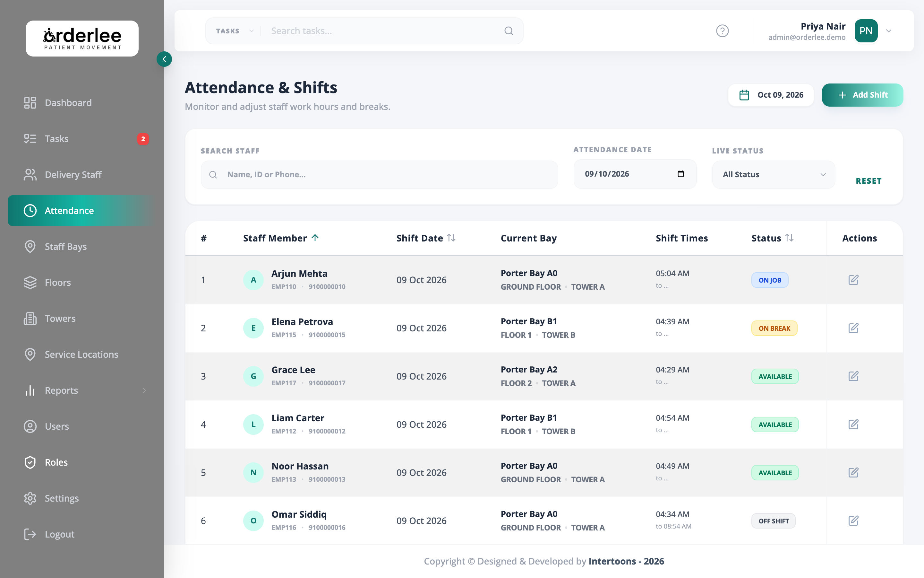
Task: Click the OFF SHIFT status for Omar Siddiq
Action: pyautogui.click(x=773, y=521)
